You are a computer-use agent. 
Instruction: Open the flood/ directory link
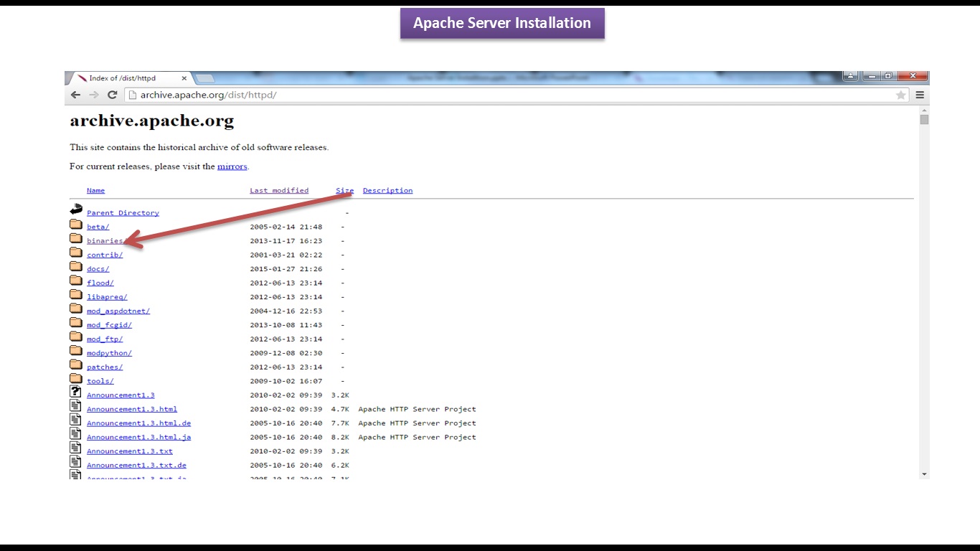100,283
